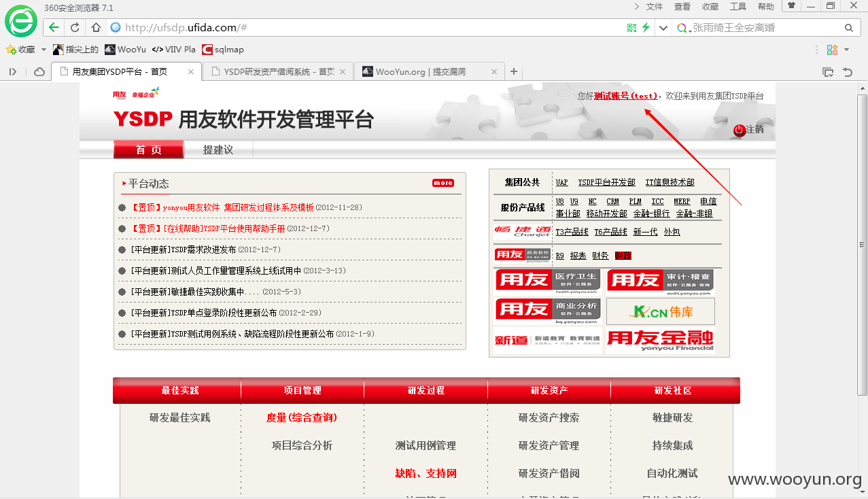Click the 360 browser green logo
Image resolution: width=868 pixels, height=499 pixels.
click(21, 22)
